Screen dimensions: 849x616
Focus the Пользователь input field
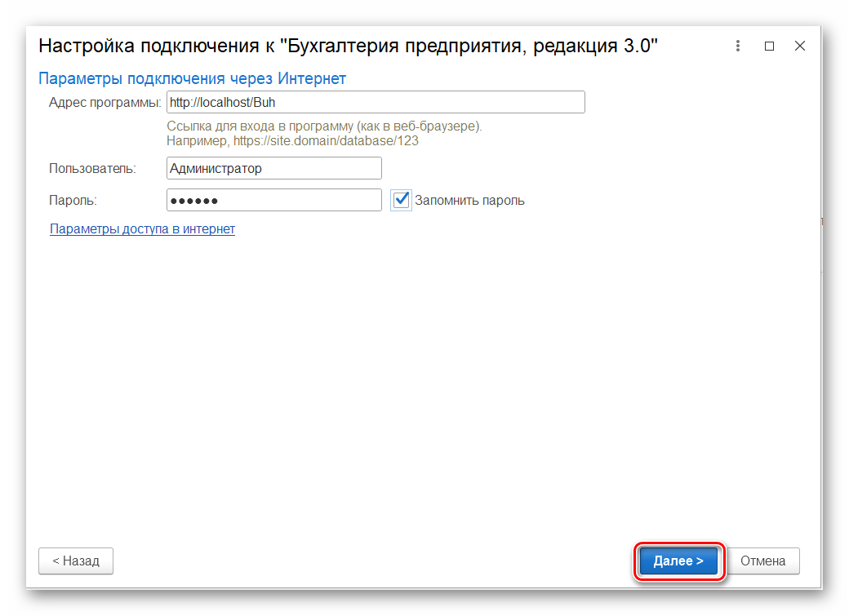click(x=274, y=168)
